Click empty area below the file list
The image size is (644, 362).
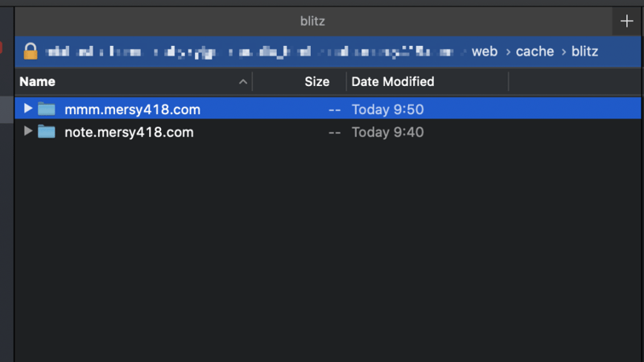click(x=322, y=257)
